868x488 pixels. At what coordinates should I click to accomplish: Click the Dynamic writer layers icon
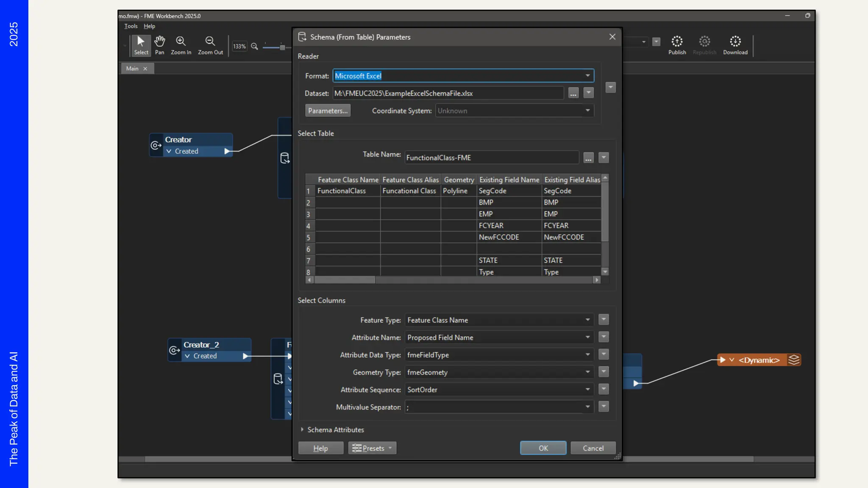(x=794, y=360)
